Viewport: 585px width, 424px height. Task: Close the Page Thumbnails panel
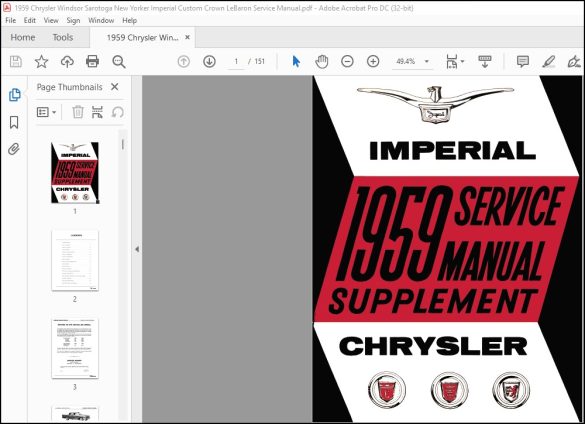(x=115, y=87)
